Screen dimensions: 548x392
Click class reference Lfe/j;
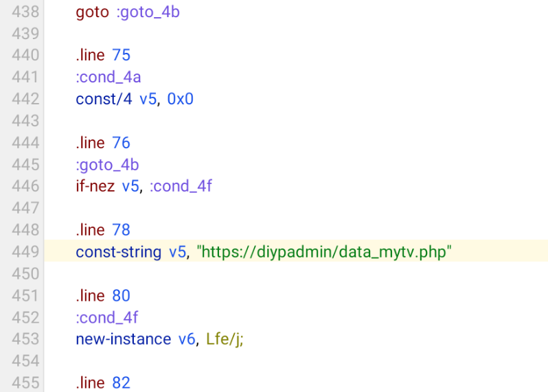click(x=225, y=340)
